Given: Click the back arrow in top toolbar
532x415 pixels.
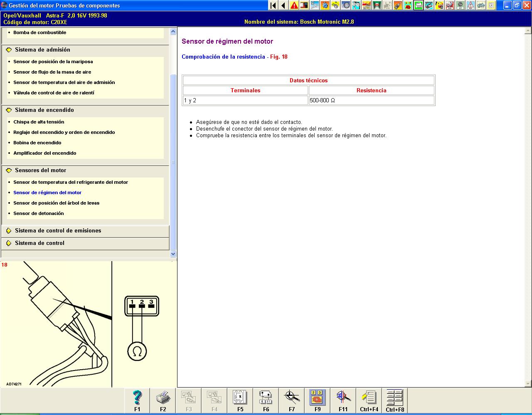Looking at the screenshot, I should tap(283, 5).
